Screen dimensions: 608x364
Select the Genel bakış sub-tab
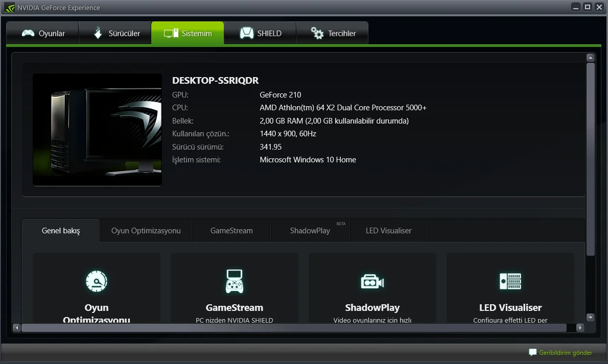61,231
